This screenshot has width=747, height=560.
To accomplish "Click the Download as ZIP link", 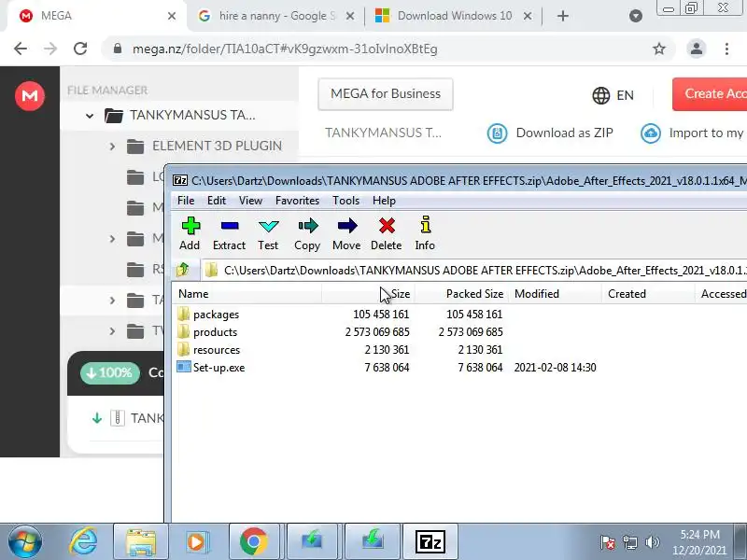I will 564,133.
